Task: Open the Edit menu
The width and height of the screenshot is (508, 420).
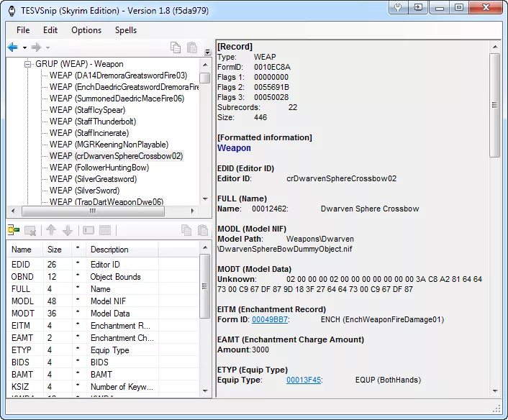Action: [x=50, y=30]
